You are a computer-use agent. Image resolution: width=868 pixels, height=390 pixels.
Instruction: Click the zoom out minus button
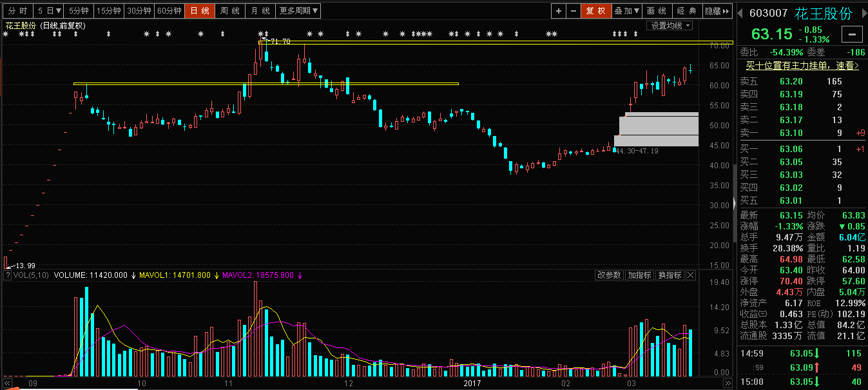(x=573, y=11)
